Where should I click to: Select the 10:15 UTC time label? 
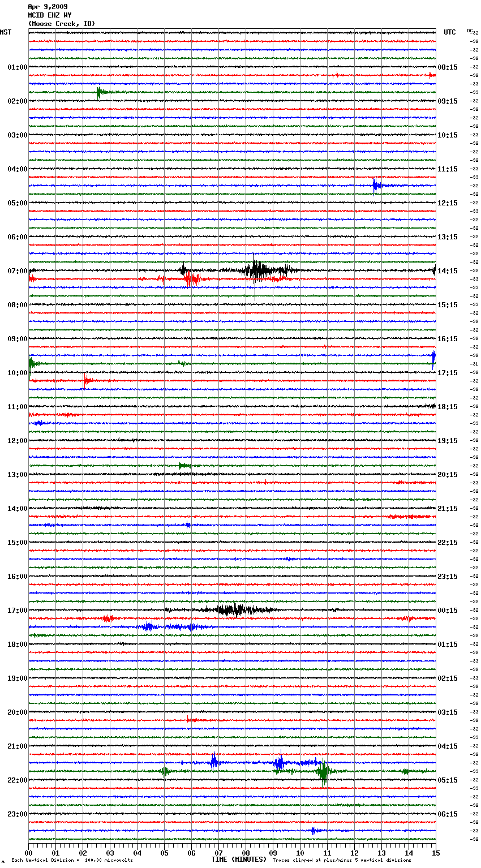pos(448,135)
